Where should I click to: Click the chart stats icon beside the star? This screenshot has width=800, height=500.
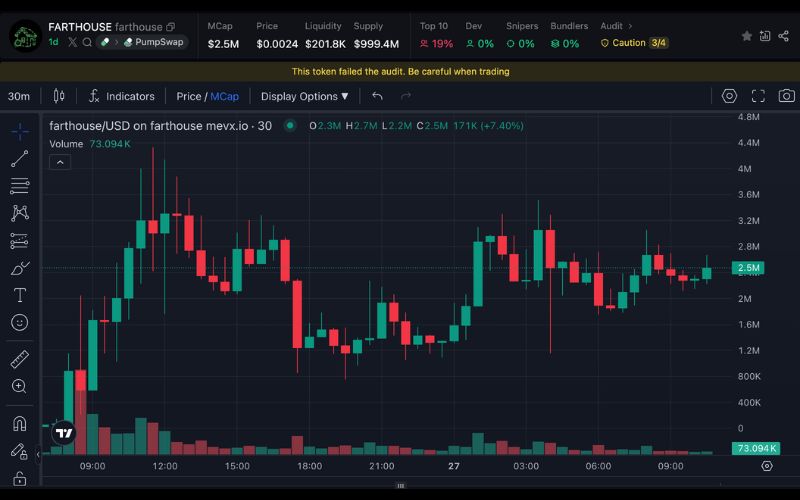pyautogui.click(x=765, y=36)
